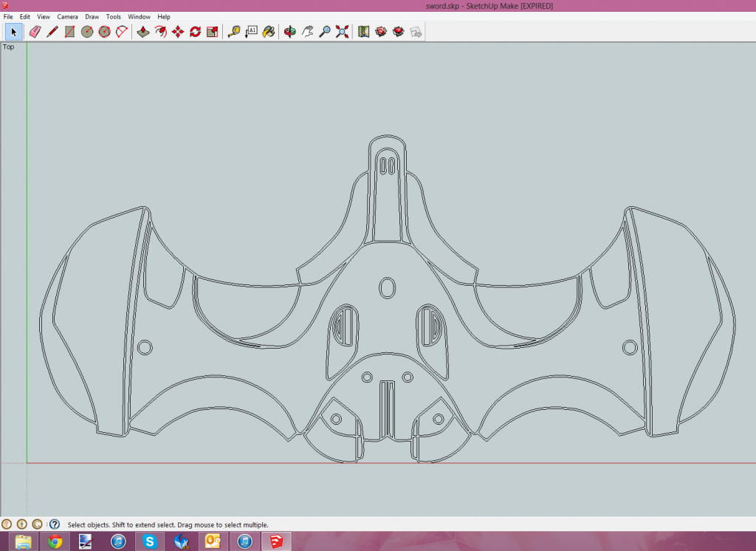Select the Pencil line tool

[52, 32]
